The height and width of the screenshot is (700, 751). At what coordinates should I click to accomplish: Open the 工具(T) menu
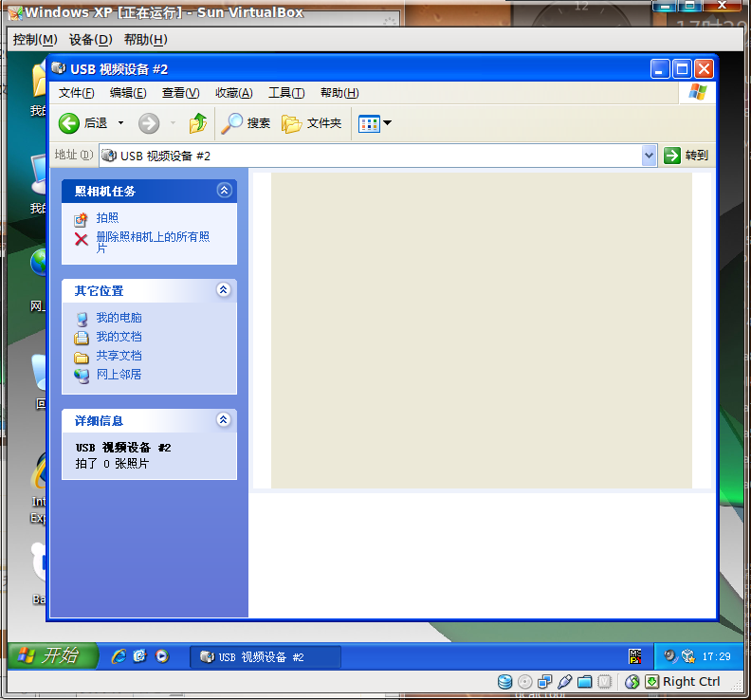286,93
